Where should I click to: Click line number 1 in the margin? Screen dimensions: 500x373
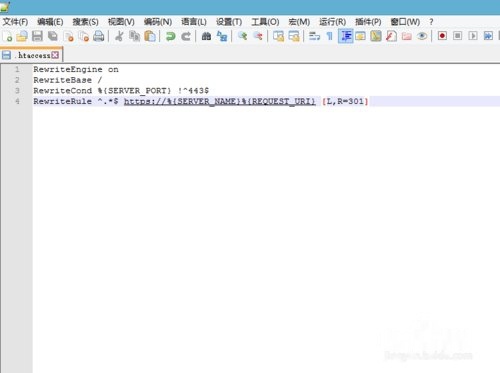[x=17, y=70]
